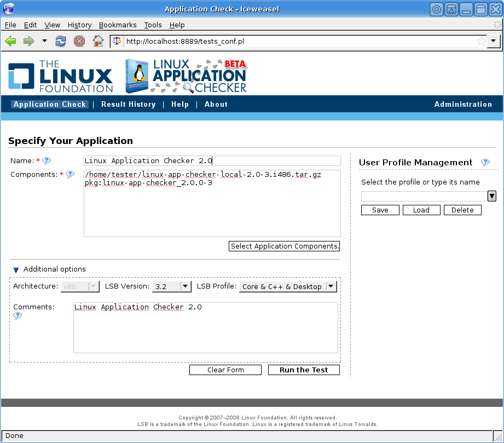Open the File menu
This screenshot has height=443, width=504.
coord(10,25)
